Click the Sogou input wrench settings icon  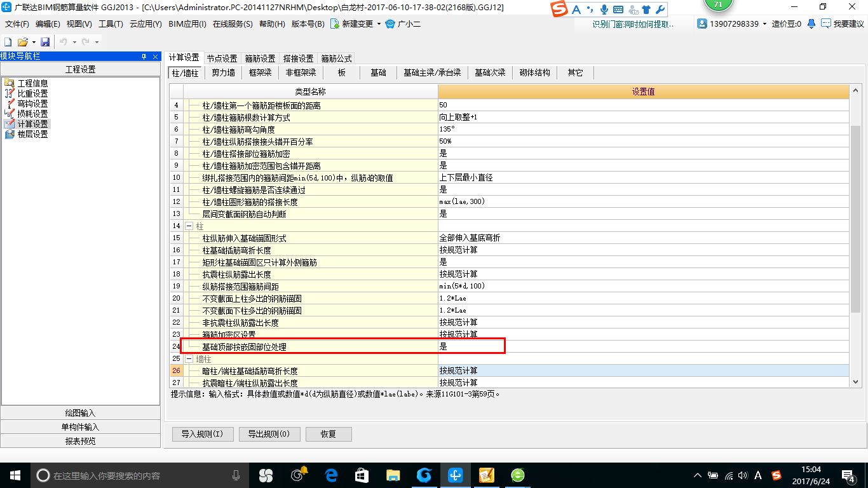[x=660, y=10]
